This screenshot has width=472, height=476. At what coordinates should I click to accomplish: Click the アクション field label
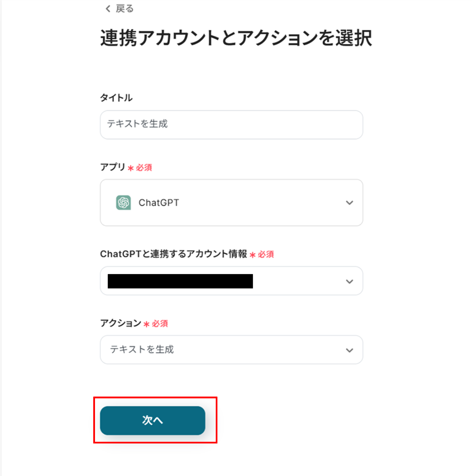[120, 323]
